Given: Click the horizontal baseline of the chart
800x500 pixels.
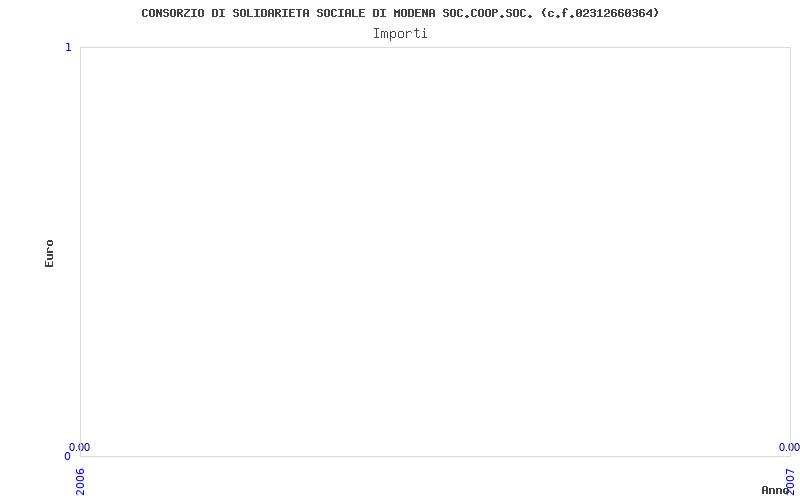Looking at the screenshot, I should pos(435,456).
